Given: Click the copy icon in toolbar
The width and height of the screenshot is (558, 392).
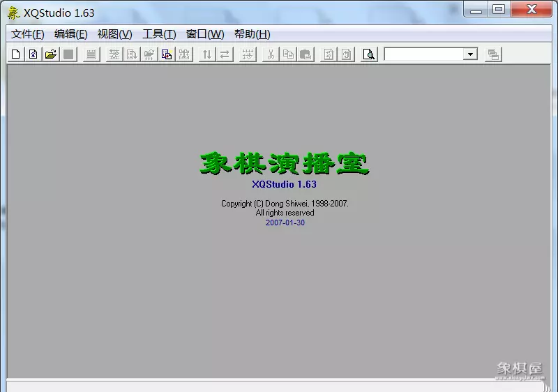Looking at the screenshot, I should point(288,54).
